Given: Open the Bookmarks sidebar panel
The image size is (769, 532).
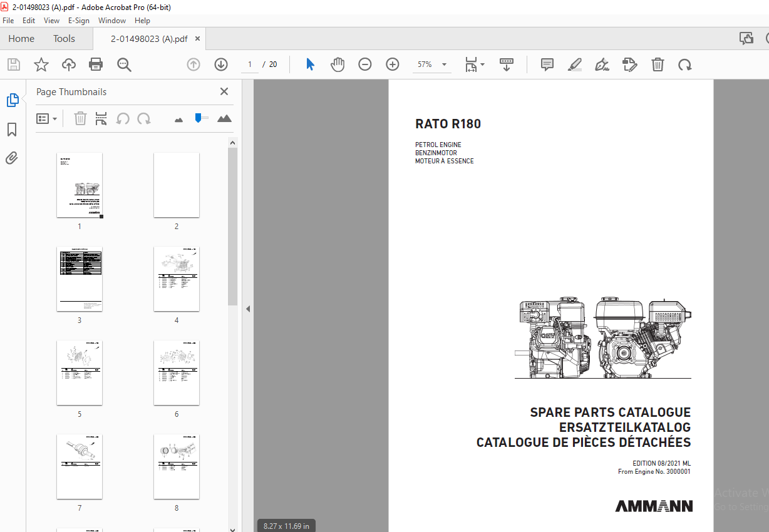Looking at the screenshot, I should (x=12, y=130).
